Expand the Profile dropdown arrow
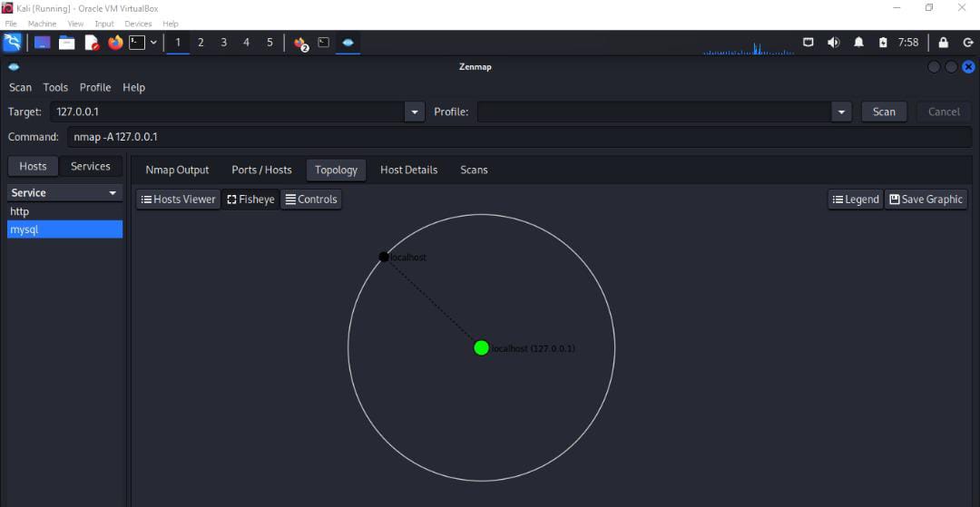980x507 pixels. coord(841,112)
